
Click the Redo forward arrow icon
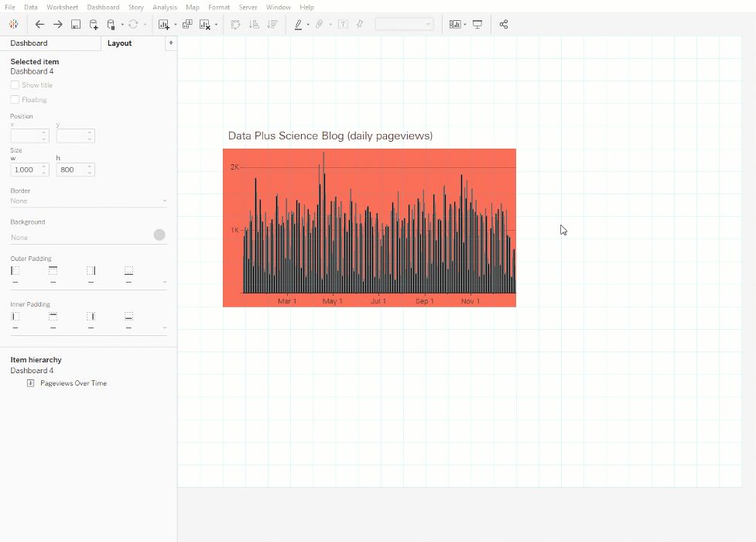click(58, 24)
